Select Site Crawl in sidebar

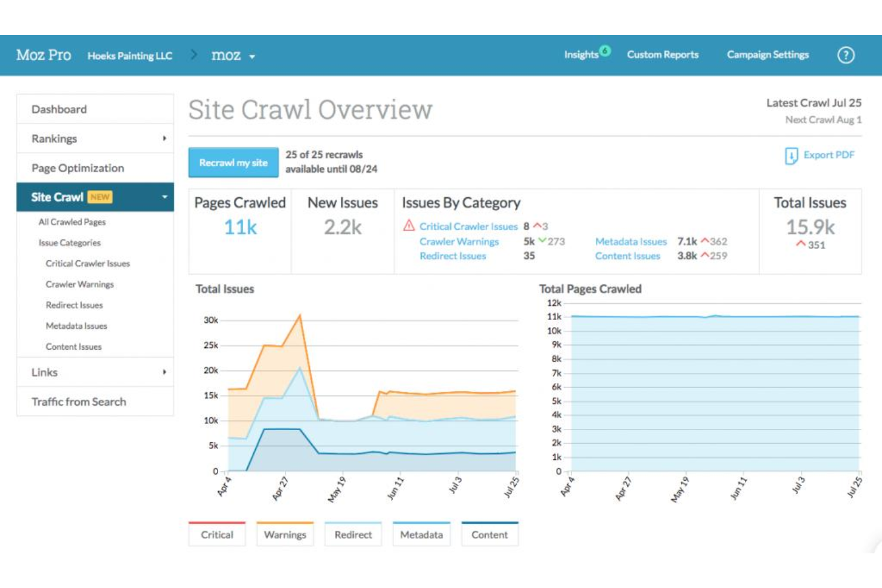pos(95,197)
